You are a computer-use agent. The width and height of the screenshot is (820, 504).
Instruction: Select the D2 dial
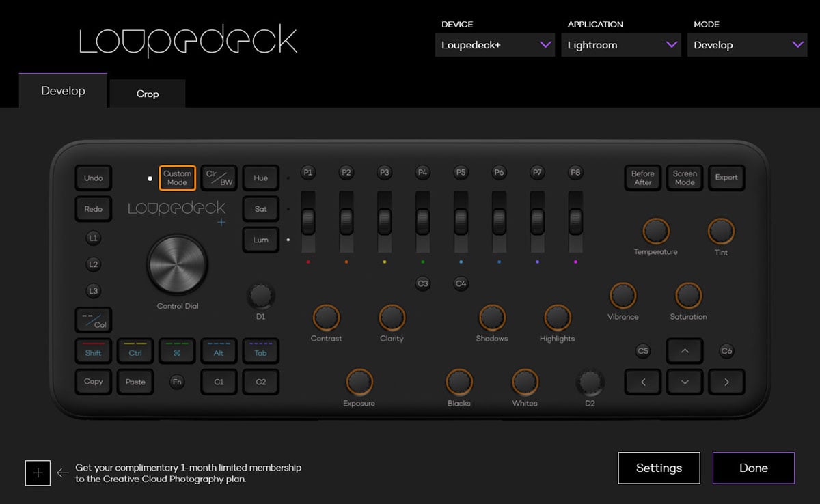point(590,382)
